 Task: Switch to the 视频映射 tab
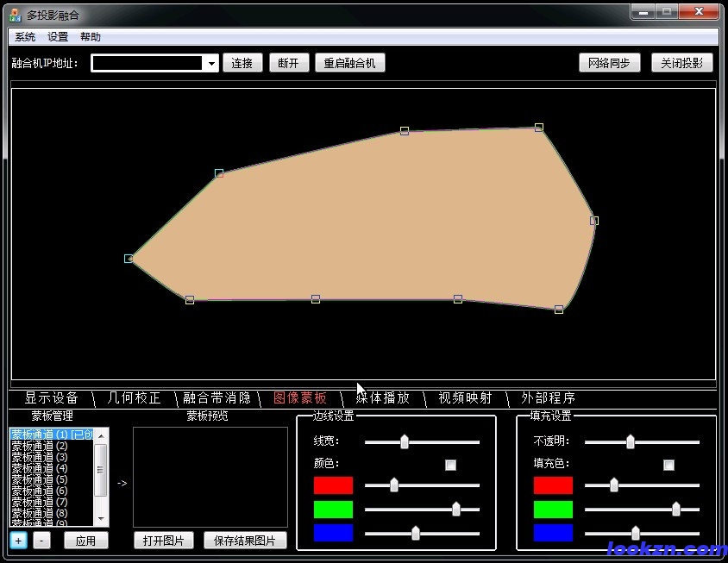(x=465, y=398)
